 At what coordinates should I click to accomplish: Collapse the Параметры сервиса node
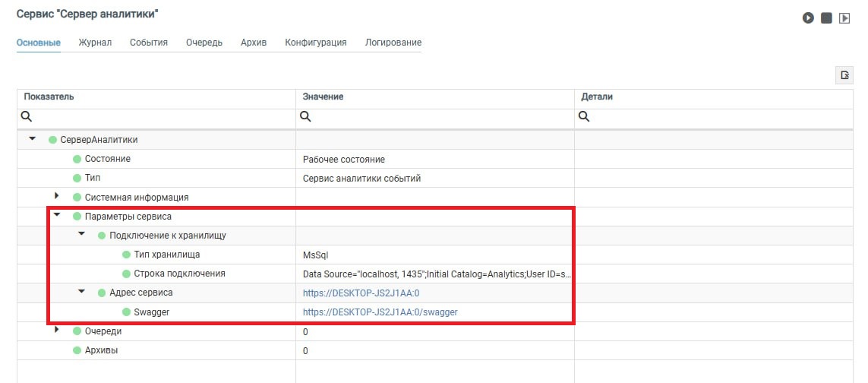click(57, 216)
